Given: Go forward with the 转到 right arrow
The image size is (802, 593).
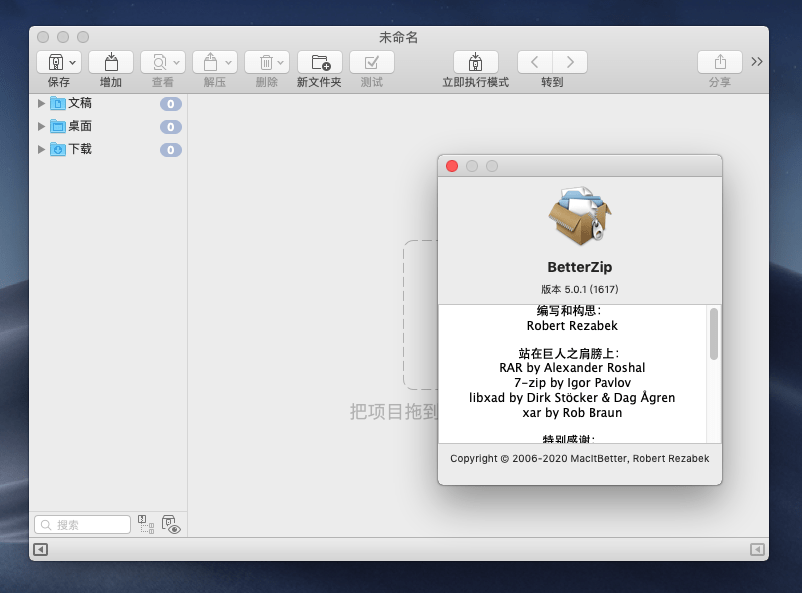Looking at the screenshot, I should click(570, 62).
